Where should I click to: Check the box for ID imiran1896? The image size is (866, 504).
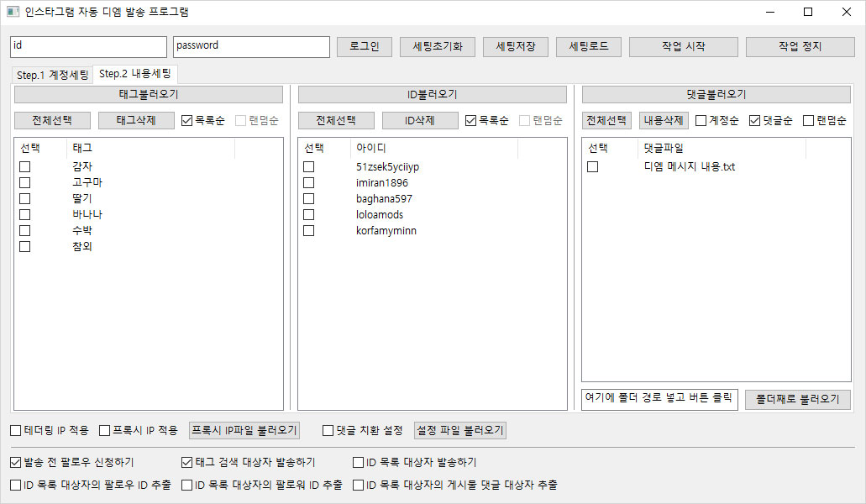309,183
